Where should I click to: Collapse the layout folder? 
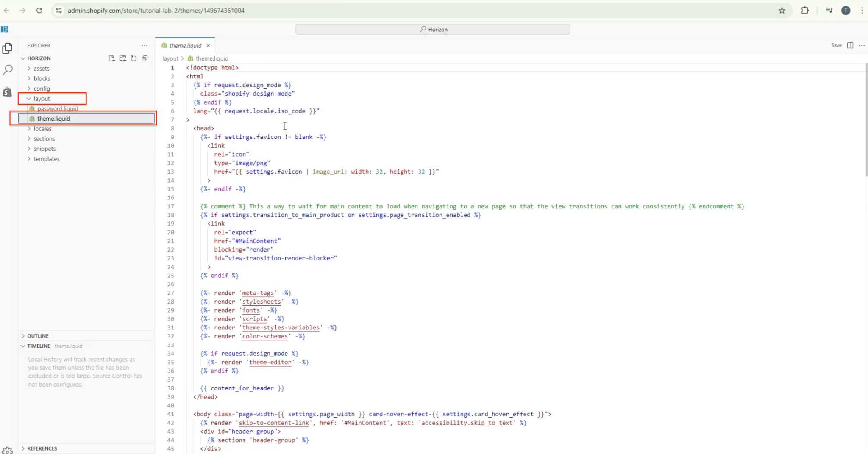point(42,99)
